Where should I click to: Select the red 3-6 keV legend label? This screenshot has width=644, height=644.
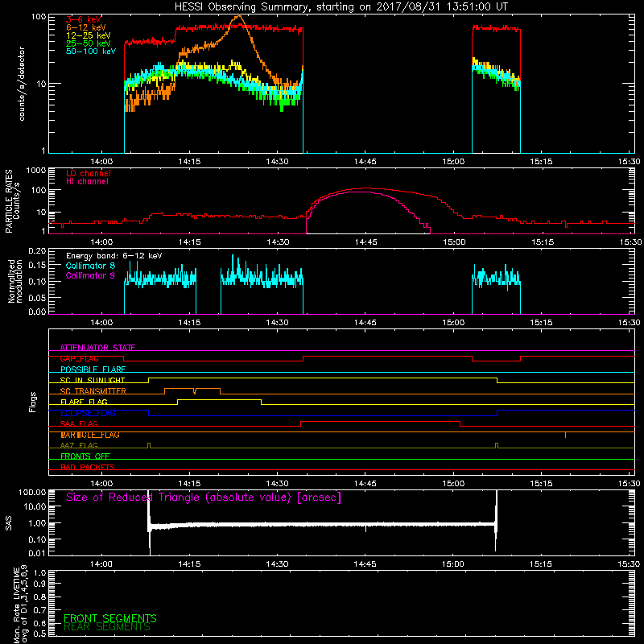point(83,19)
